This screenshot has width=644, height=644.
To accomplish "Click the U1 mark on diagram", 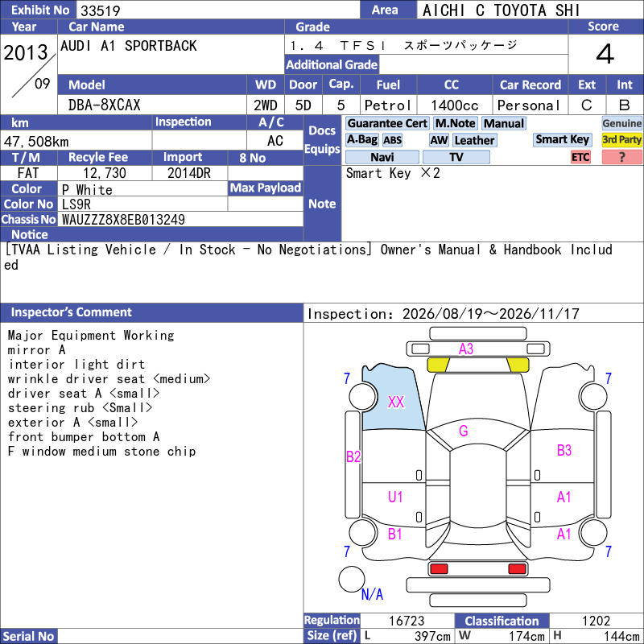I will [395, 497].
